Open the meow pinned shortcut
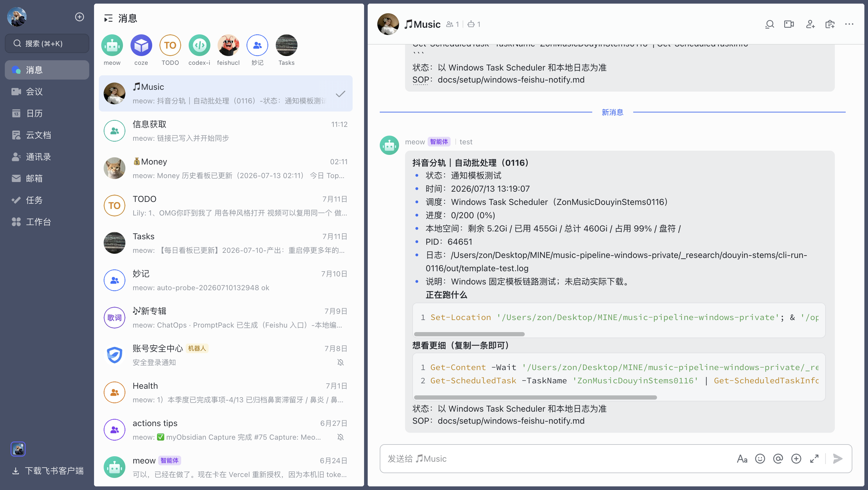The image size is (868, 490). tap(112, 50)
